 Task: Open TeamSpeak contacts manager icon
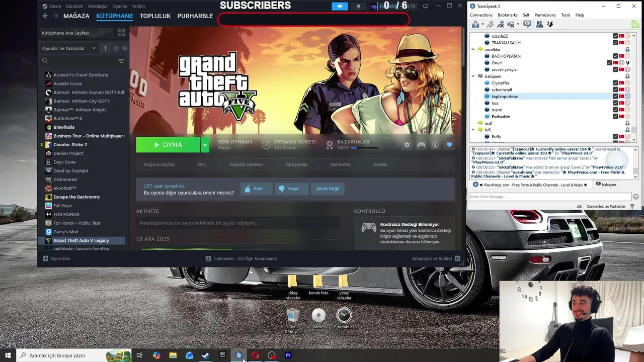tap(539, 24)
